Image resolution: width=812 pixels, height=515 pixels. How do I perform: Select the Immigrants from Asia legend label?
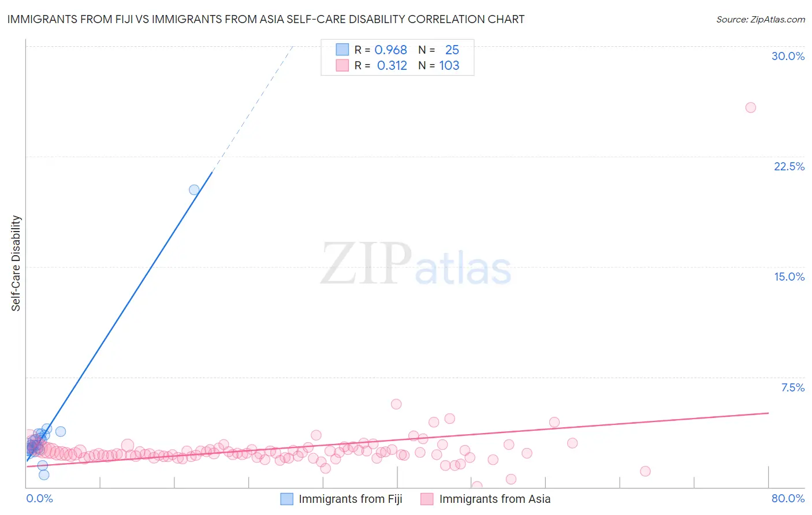(495, 499)
